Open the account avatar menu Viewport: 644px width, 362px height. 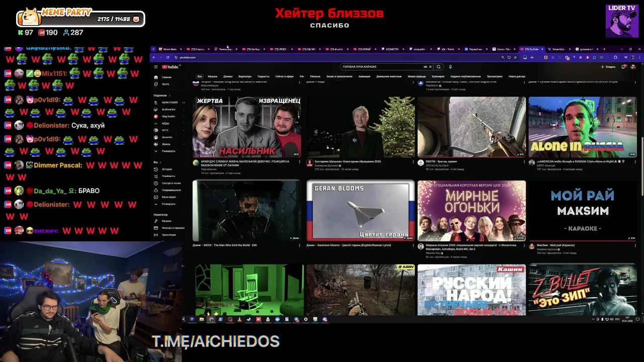pyautogui.click(x=633, y=67)
